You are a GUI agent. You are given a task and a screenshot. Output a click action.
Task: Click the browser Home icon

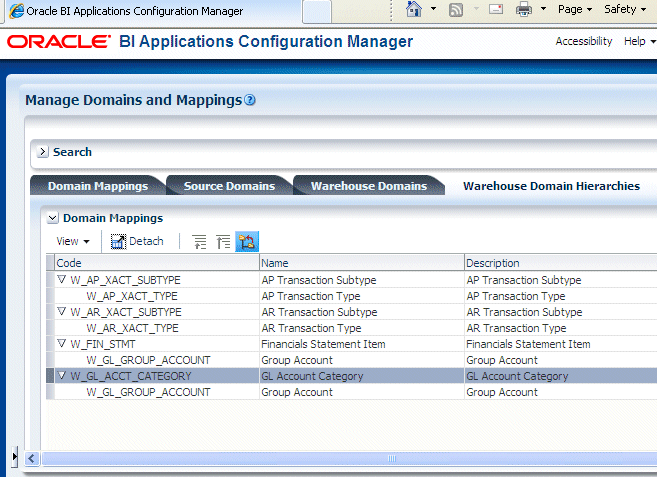click(414, 9)
